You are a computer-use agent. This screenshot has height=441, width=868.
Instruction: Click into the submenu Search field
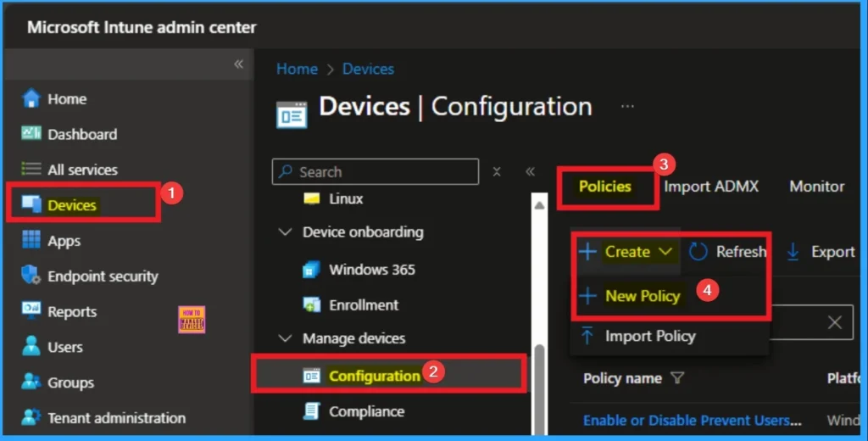(x=376, y=172)
